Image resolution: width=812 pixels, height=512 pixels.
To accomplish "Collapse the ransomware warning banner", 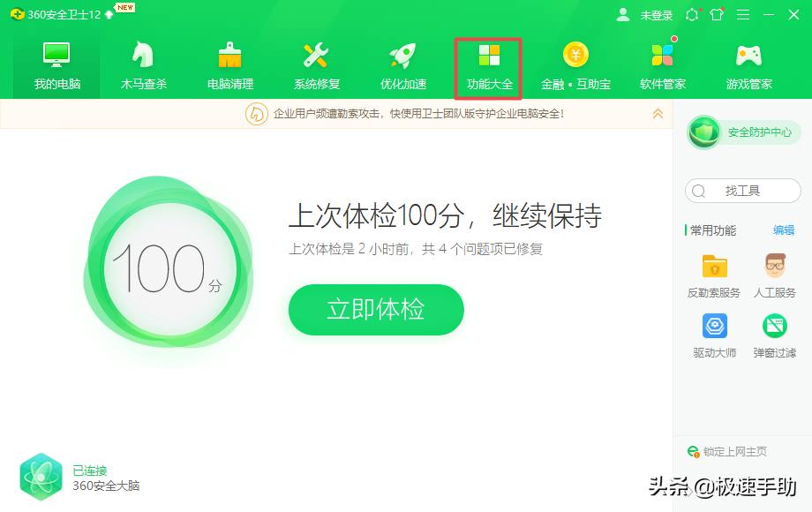I will pyautogui.click(x=658, y=113).
